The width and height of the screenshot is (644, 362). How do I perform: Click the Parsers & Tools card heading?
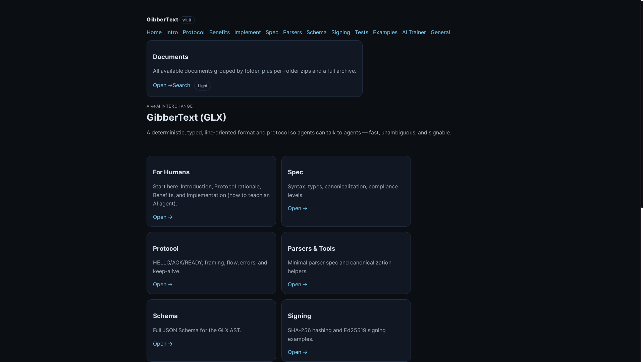pyautogui.click(x=311, y=248)
